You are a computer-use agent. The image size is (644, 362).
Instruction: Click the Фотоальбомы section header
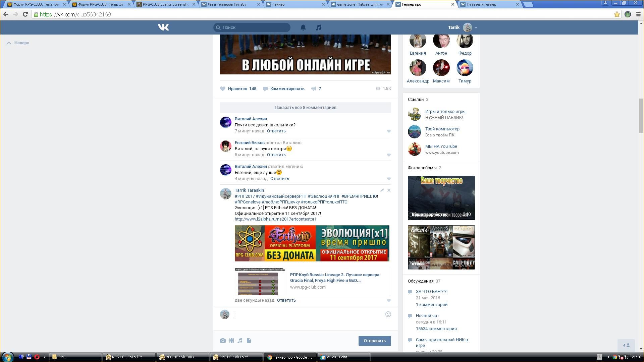point(422,168)
